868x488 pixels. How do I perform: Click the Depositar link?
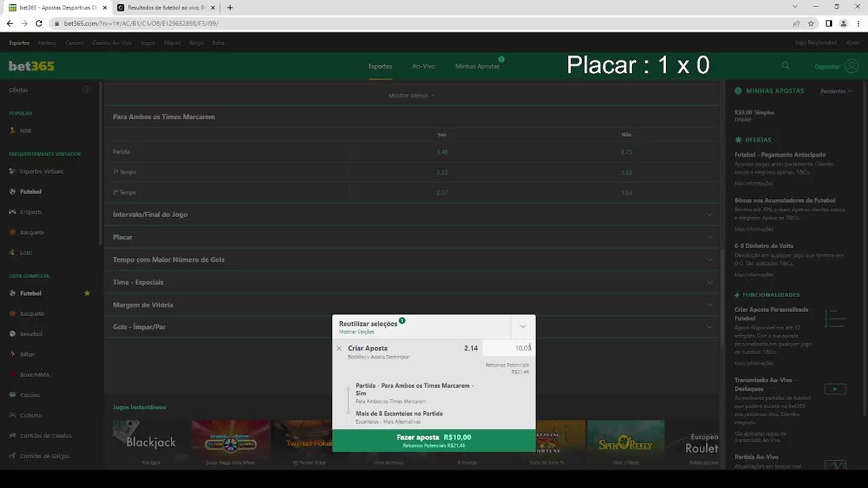pos(827,66)
